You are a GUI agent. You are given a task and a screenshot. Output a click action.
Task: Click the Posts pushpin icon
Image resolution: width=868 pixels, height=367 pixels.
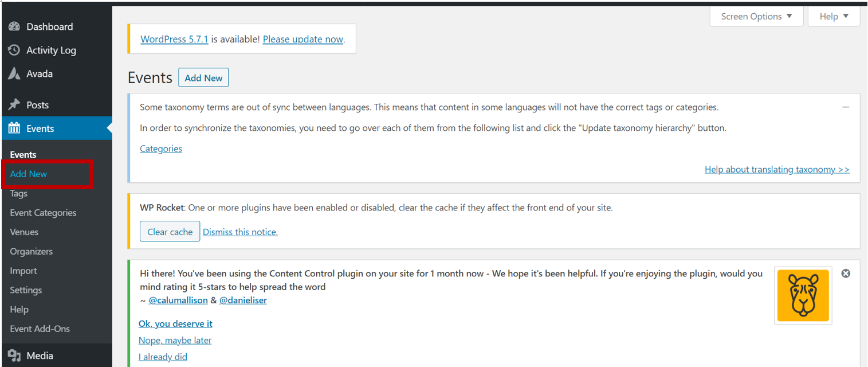click(14, 104)
